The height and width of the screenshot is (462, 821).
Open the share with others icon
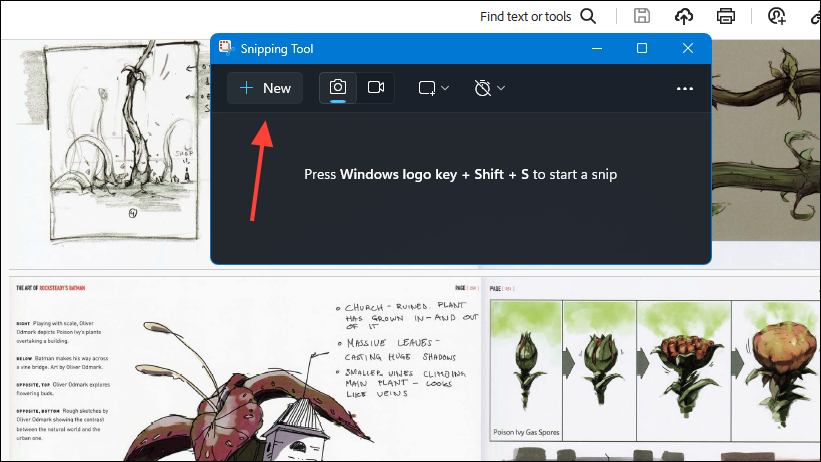click(x=776, y=16)
